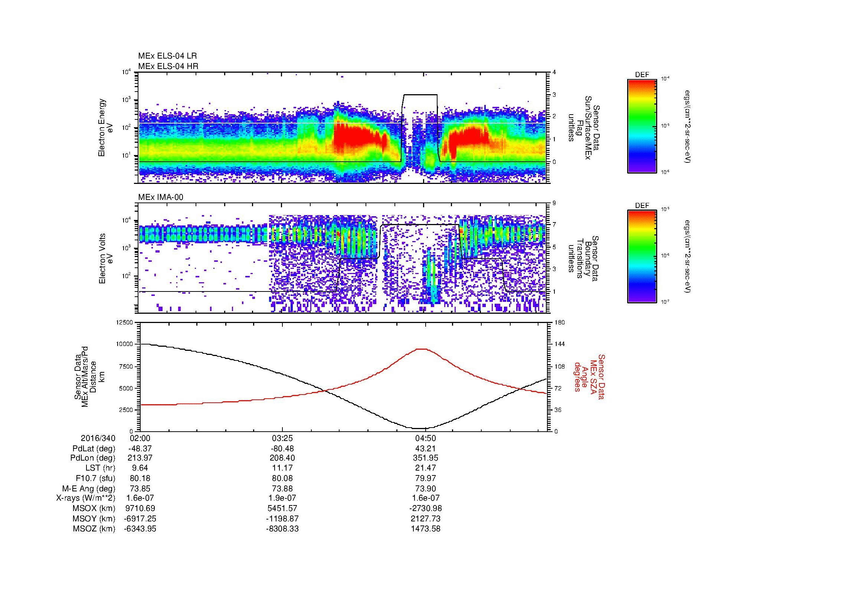Screen dimensions: 868x613
Task: Click the 'Electron Energy eV' axis label
Action: coord(106,128)
